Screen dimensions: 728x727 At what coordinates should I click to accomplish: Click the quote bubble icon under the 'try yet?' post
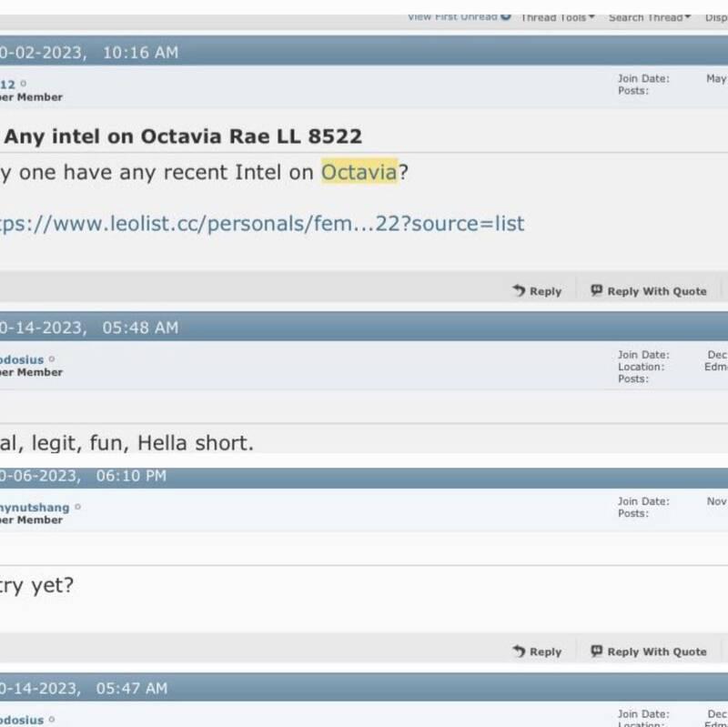pyautogui.click(x=596, y=651)
